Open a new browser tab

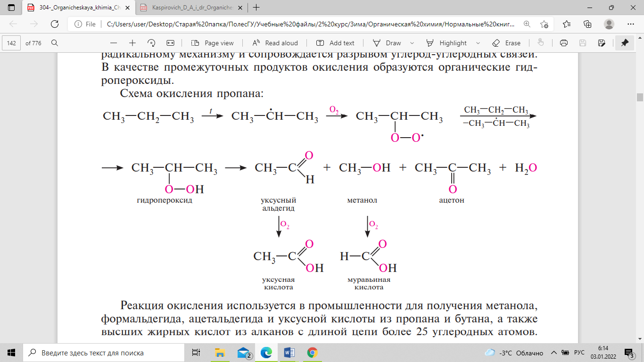pos(256,8)
